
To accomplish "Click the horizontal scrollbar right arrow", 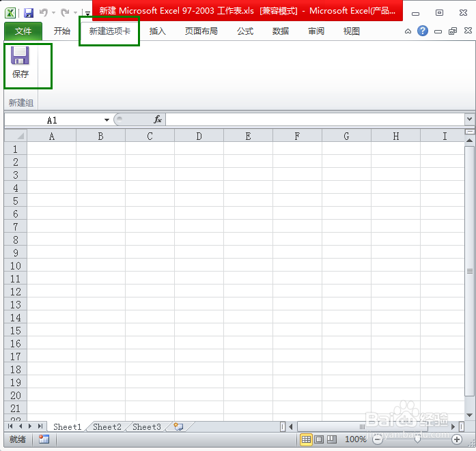I will pos(453,426).
